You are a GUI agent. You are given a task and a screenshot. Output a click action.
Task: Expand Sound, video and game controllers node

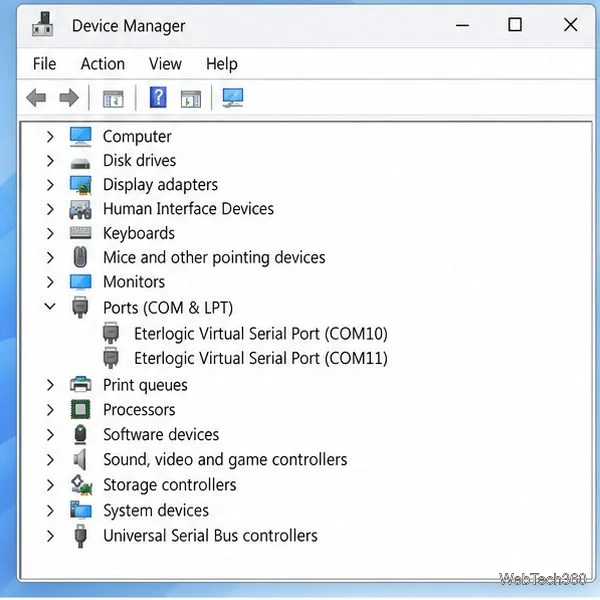click(x=50, y=460)
